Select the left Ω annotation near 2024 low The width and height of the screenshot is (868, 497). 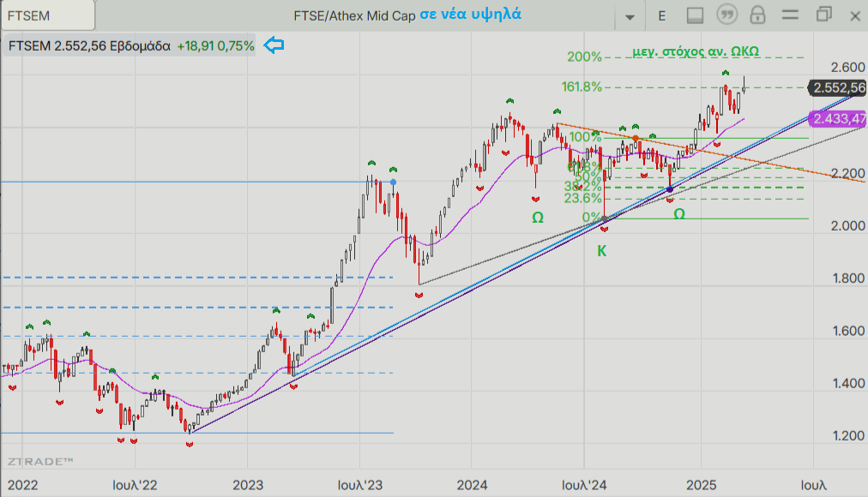[538, 218]
